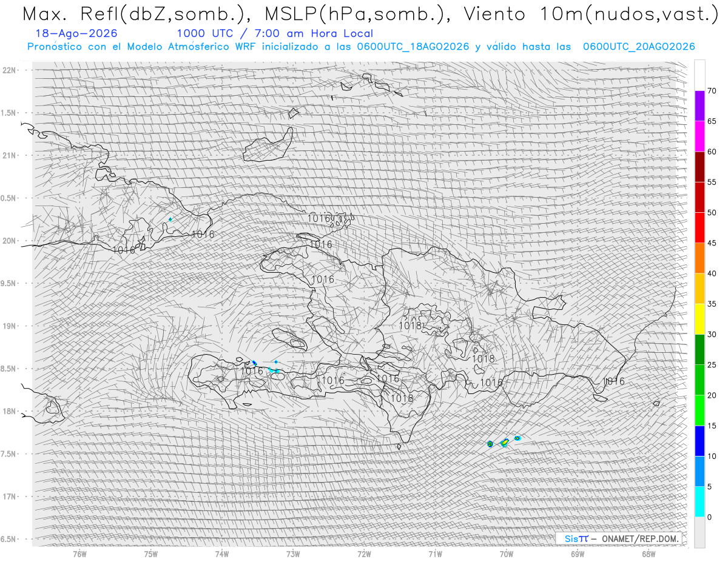Click the 'SisTT - ONAMET/REP.DOM.' credit label
Viewport: 728px width, 562px height.
click(x=618, y=538)
